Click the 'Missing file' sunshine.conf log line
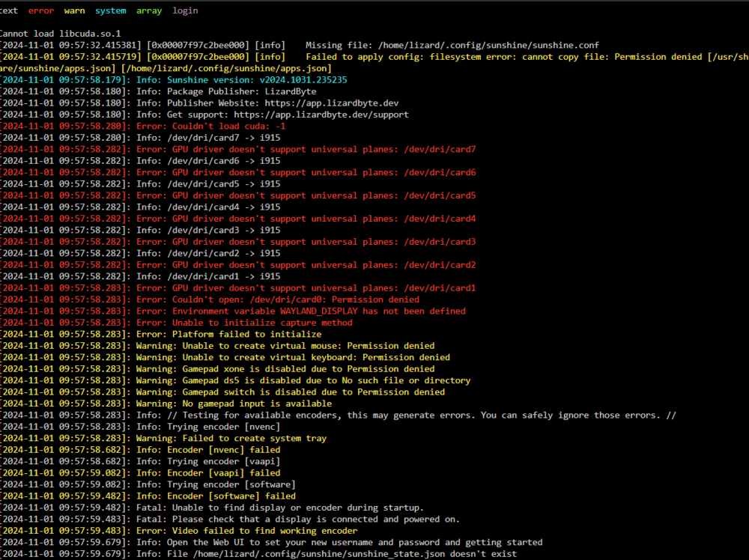 tap(300, 46)
